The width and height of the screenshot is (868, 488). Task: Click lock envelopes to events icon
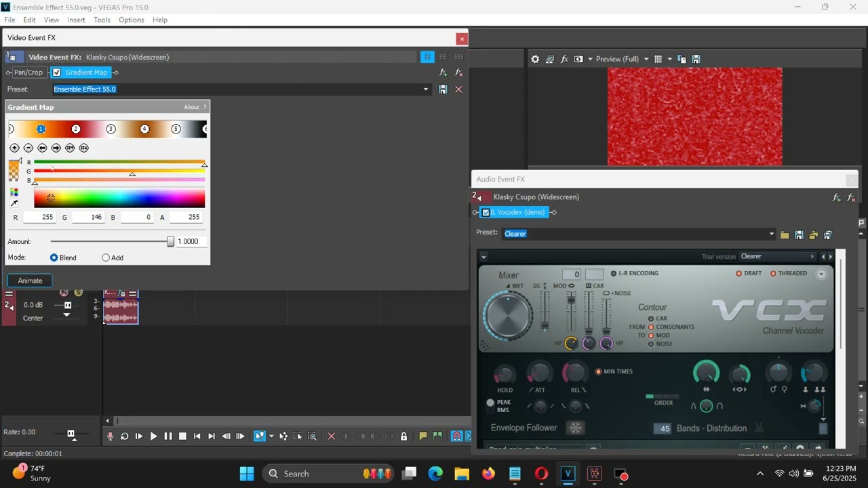[404, 436]
